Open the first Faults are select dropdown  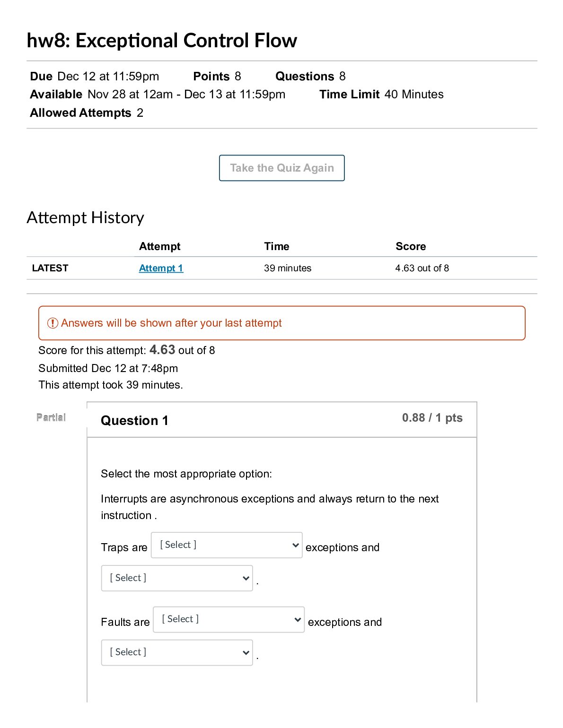229,619
